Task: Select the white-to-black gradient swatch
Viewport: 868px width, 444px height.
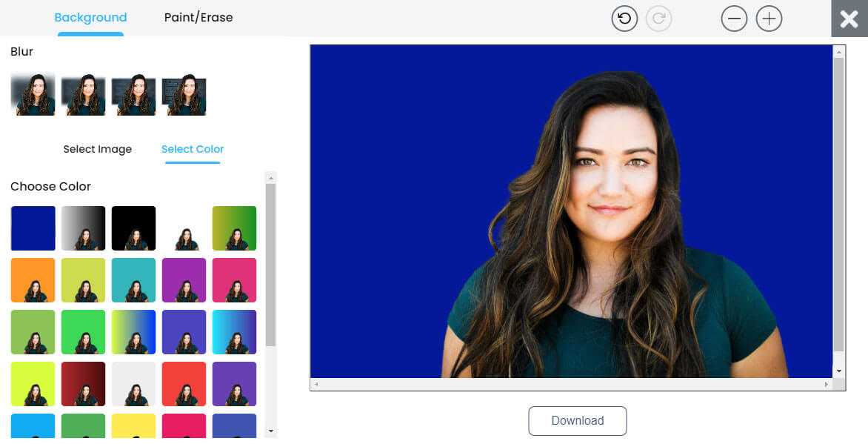Action: coord(83,228)
